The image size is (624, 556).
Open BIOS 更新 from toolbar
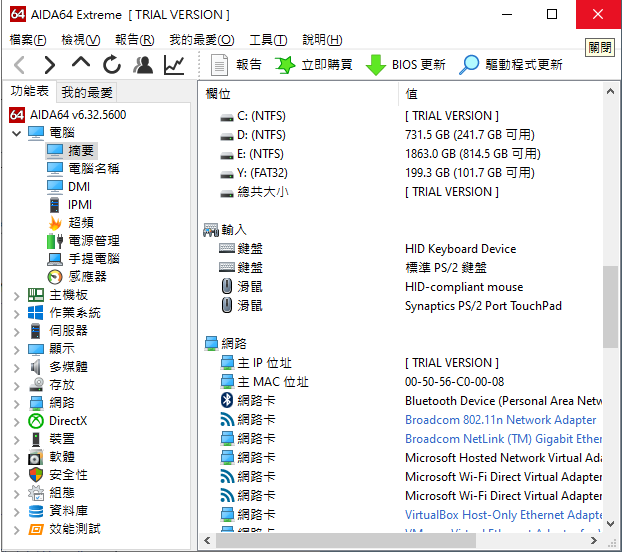coord(406,65)
